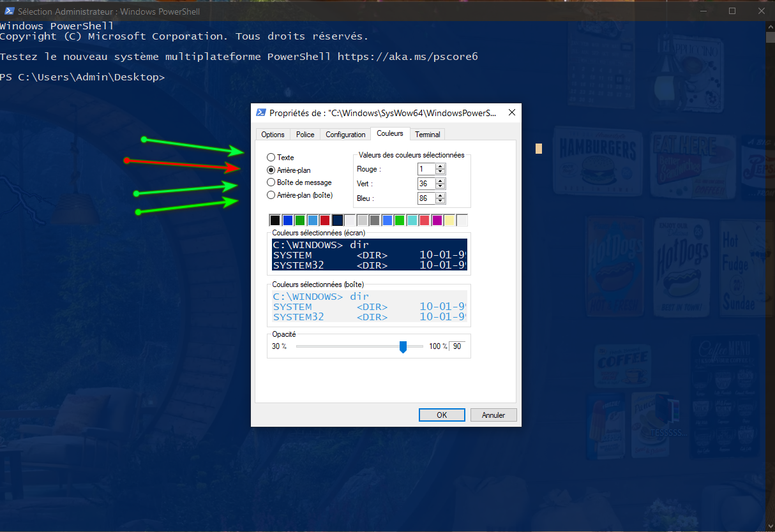Select the magenta color swatch
Screen dimensions: 775x532
[437, 221]
